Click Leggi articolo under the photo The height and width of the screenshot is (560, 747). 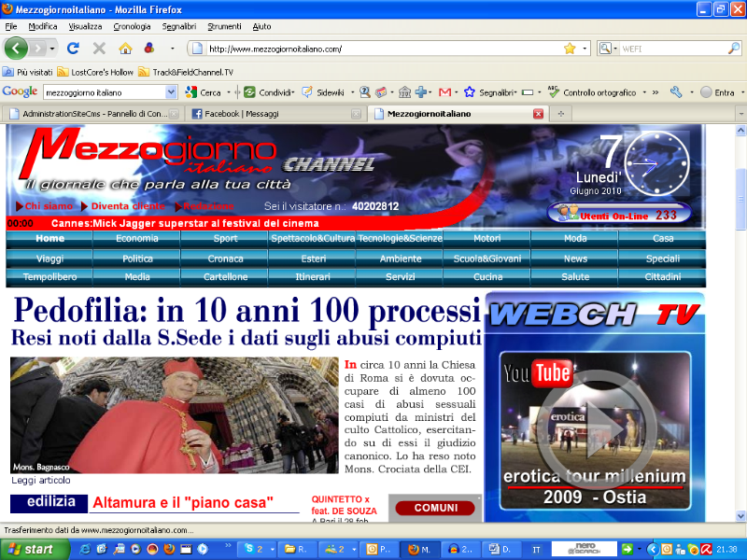(41, 480)
